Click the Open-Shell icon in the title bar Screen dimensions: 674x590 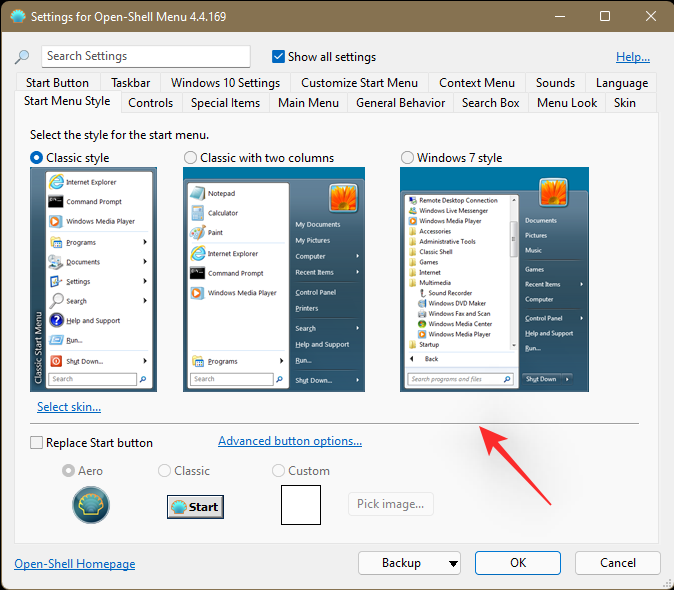(17, 17)
